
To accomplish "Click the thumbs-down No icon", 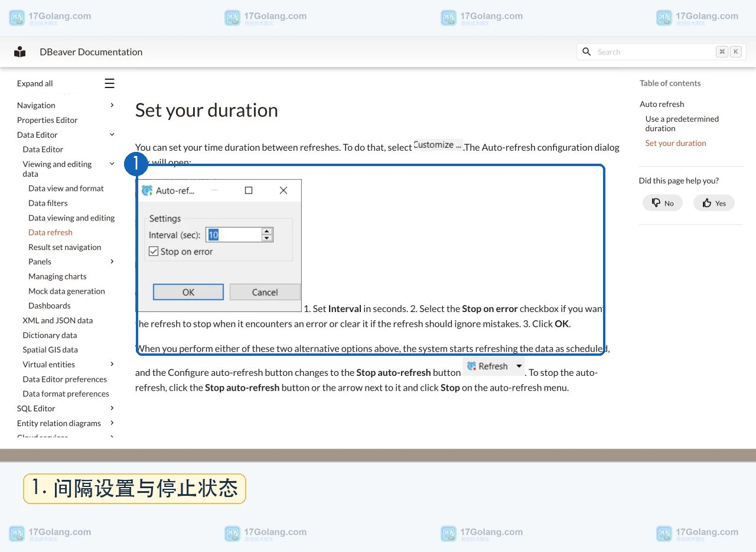I will tap(656, 203).
